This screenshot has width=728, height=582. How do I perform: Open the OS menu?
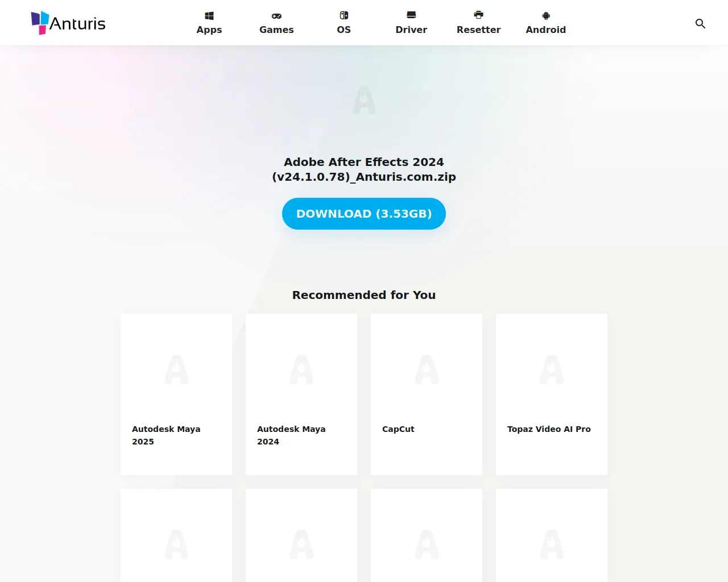[x=344, y=23]
